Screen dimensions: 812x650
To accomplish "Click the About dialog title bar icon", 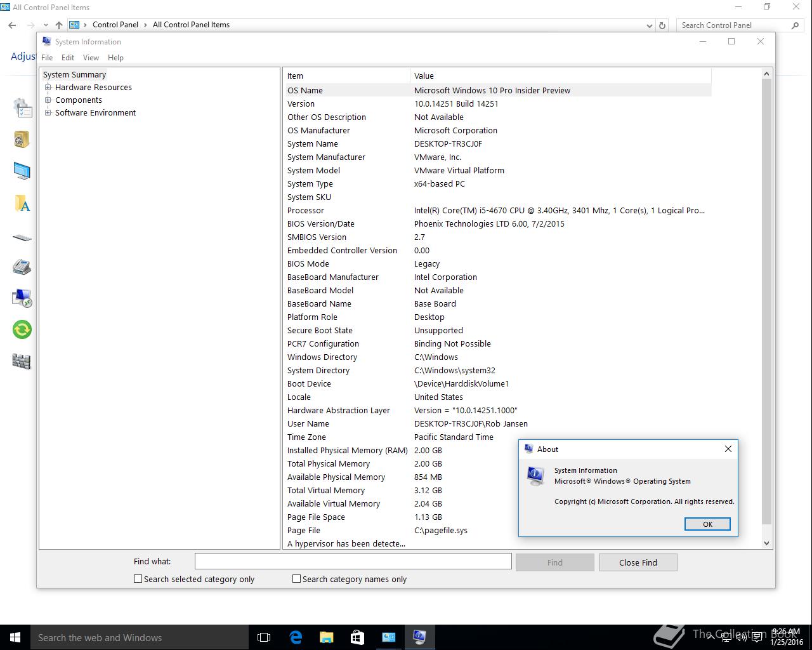I will click(528, 449).
